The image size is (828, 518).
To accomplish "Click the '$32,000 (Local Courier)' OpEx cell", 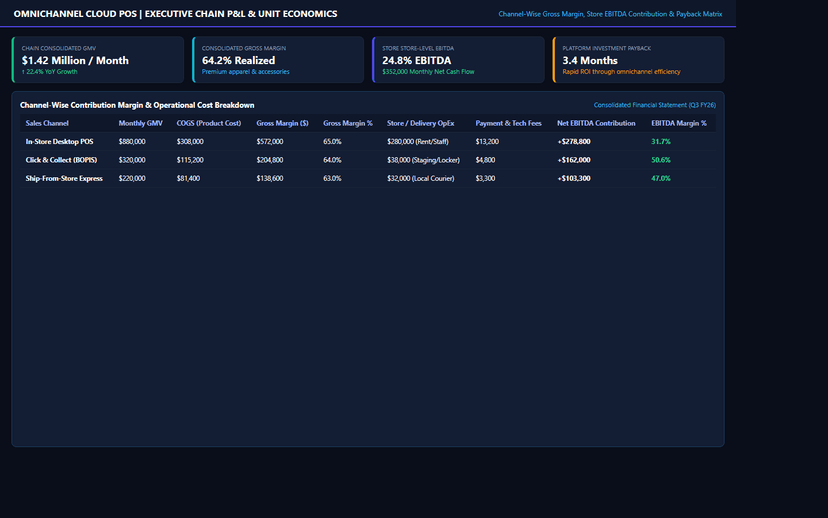I will (x=420, y=178).
